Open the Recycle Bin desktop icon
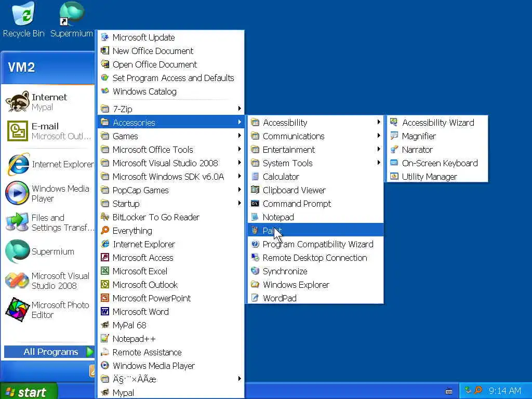 23,14
